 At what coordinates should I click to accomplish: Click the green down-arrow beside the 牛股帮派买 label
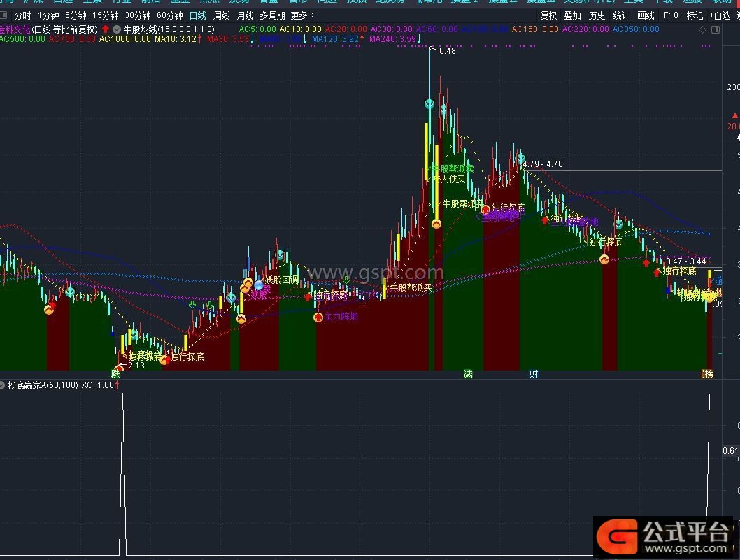[346, 280]
